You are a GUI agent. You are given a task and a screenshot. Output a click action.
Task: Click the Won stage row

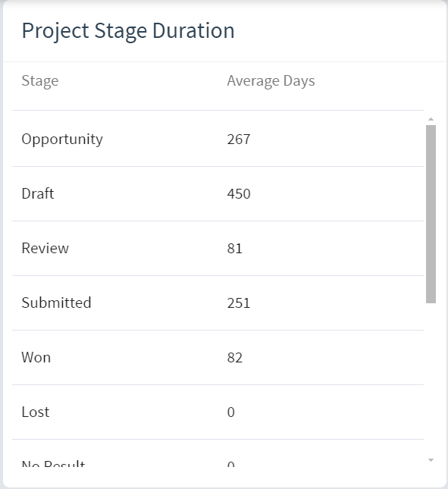tap(218, 357)
